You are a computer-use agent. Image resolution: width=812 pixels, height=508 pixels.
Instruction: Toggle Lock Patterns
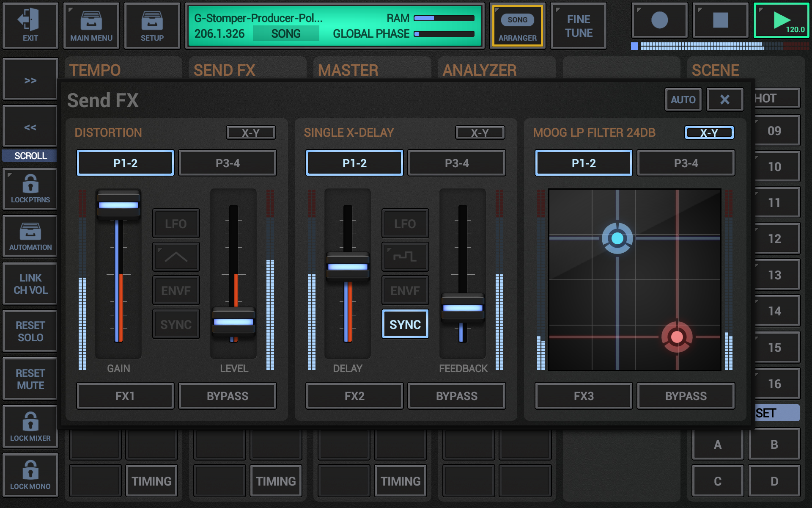point(30,188)
